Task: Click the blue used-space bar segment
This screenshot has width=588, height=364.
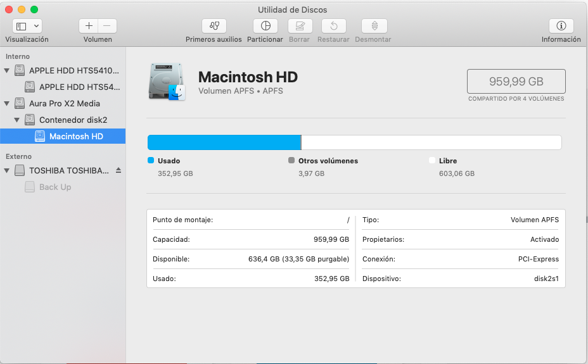Action: (224, 142)
